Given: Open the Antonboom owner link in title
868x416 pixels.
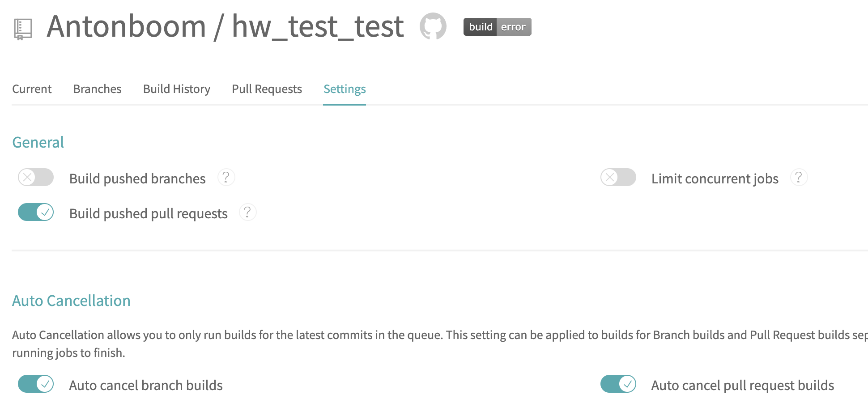Looking at the screenshot, I should click(126, 26).
